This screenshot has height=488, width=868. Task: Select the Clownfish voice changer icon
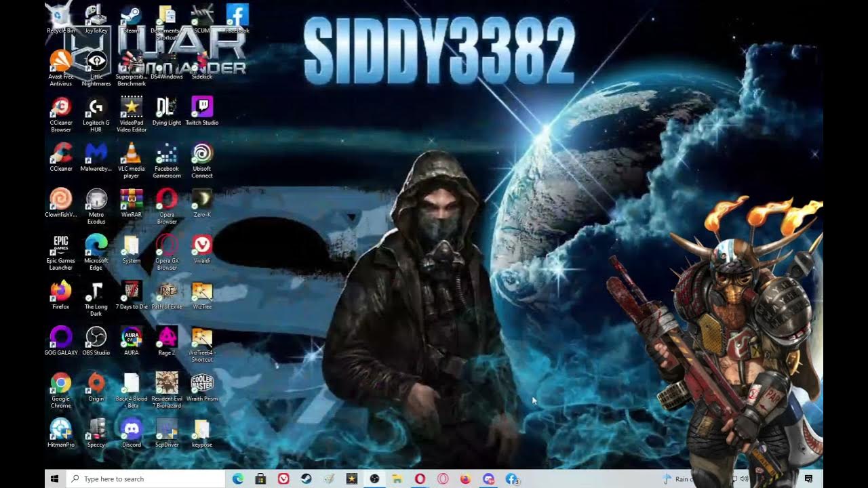pyautogui.click(x=61, y=203)
